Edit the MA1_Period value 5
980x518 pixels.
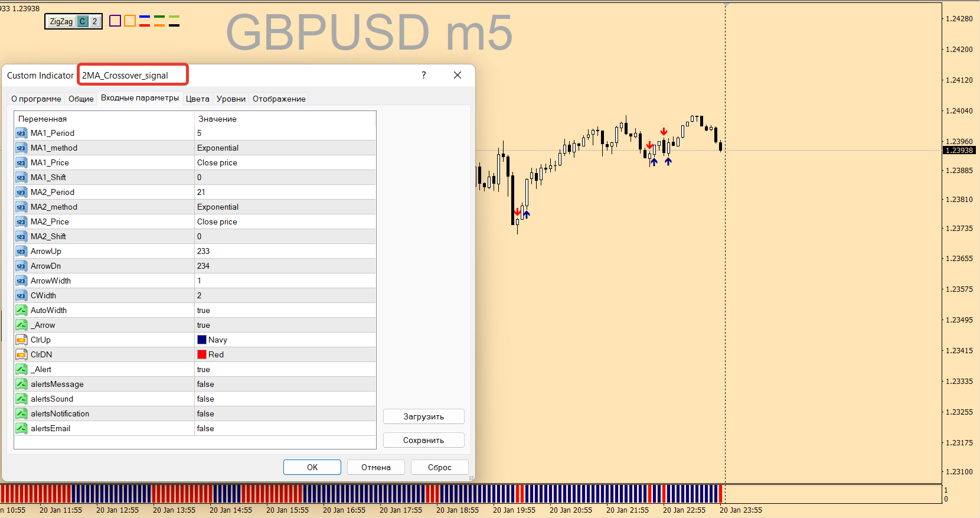pyautogui.click(x=285, y=133)
